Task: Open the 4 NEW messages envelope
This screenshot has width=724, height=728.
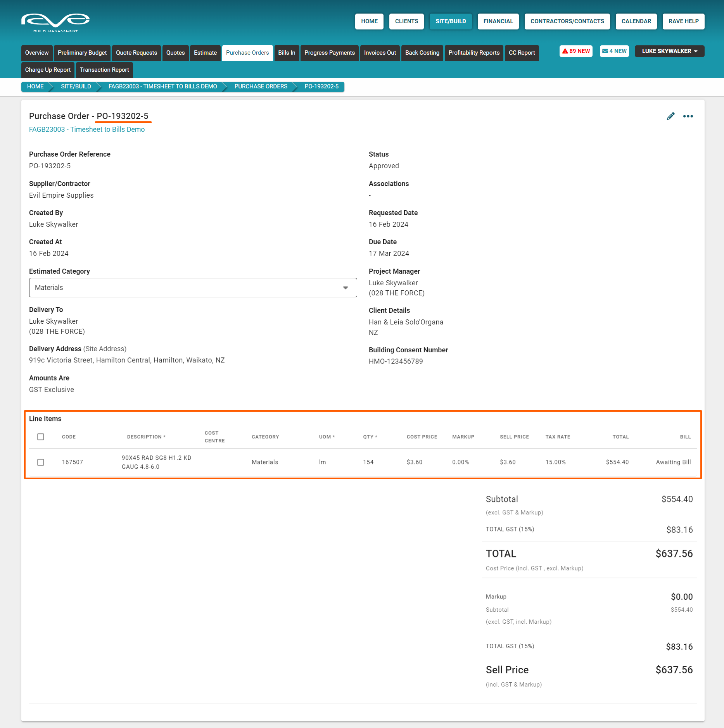Action: (x=614, y=51)
